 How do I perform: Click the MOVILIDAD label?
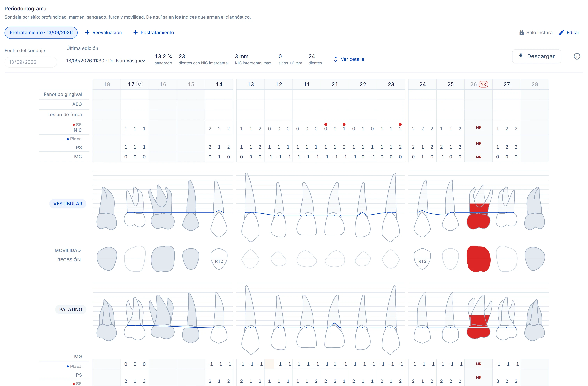[x=67, y=250]
